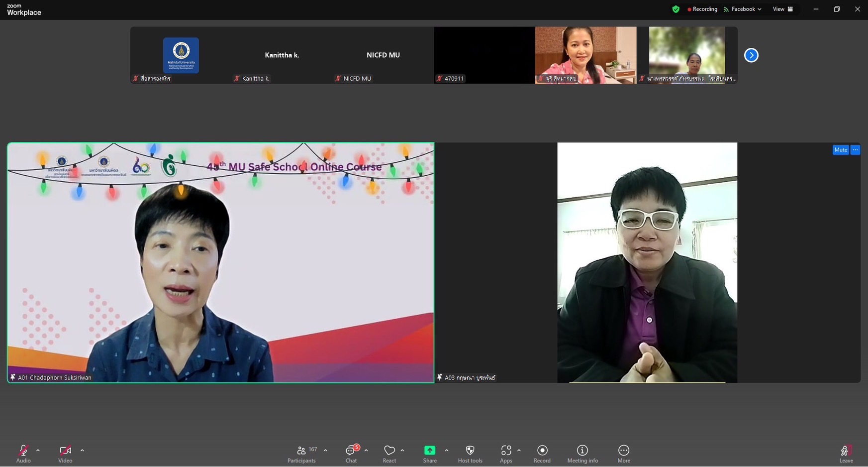Open the More options menu
The width and height of the screenshot is (868, 467).
tap(623, 454)
